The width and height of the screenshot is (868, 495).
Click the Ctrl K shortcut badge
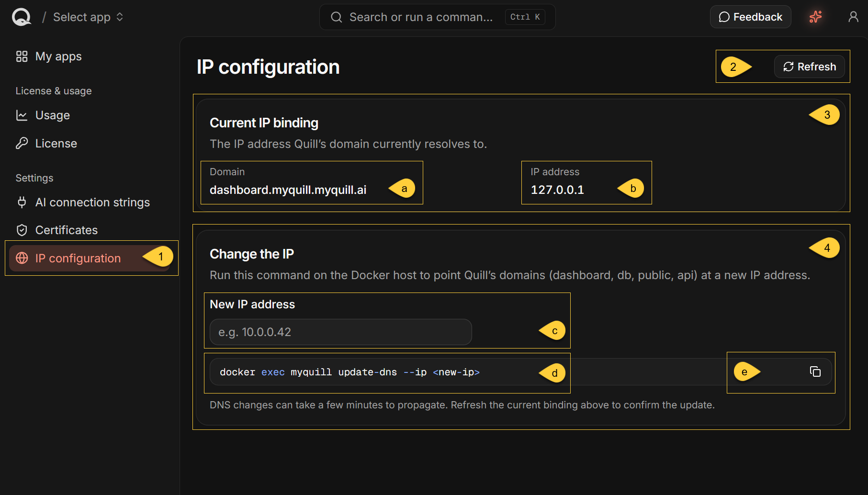click(x=525, y=17)
